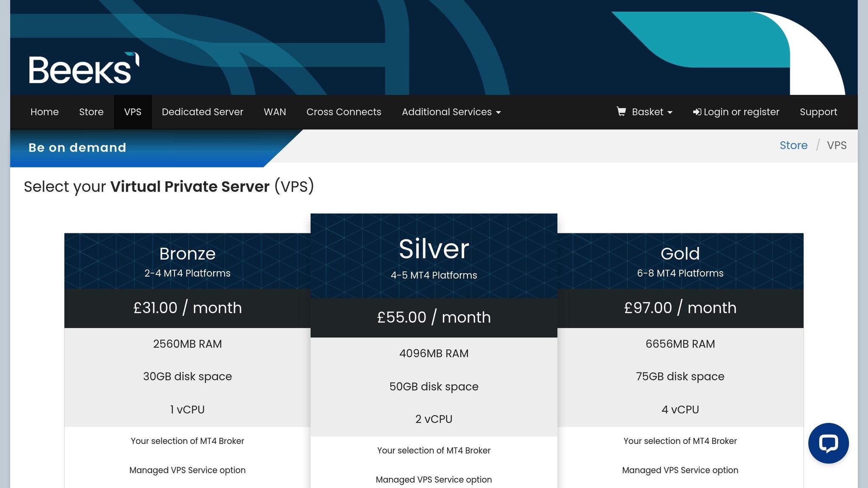Click the Silver £55.00 / month price
This screenshot has width=868, height=488.
pos(434,317)
